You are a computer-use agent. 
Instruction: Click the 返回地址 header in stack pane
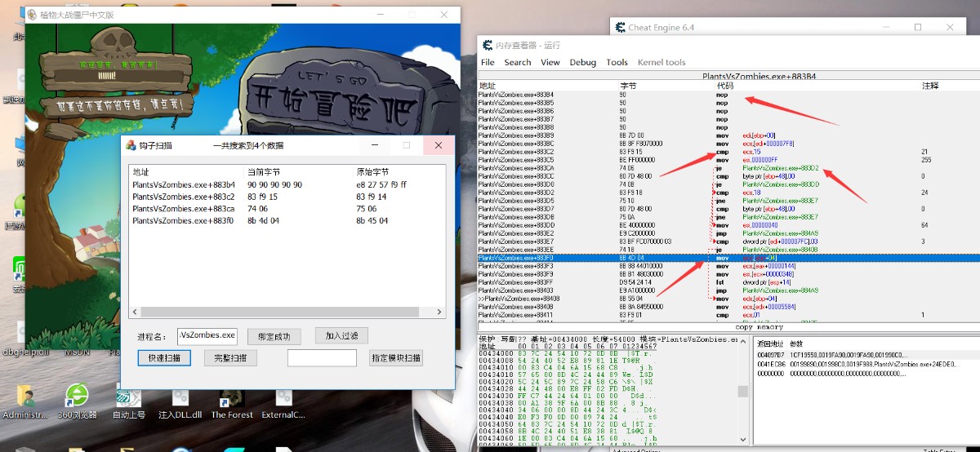(770, 344)
